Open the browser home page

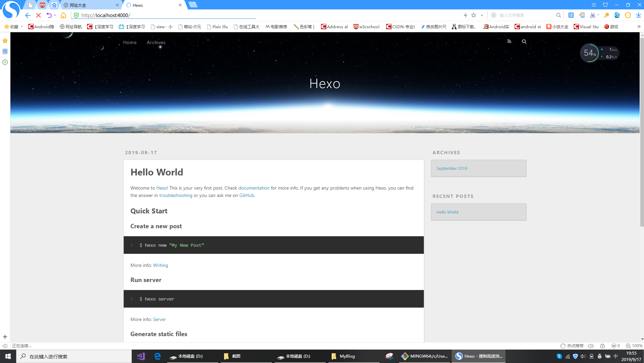[63, 15]
